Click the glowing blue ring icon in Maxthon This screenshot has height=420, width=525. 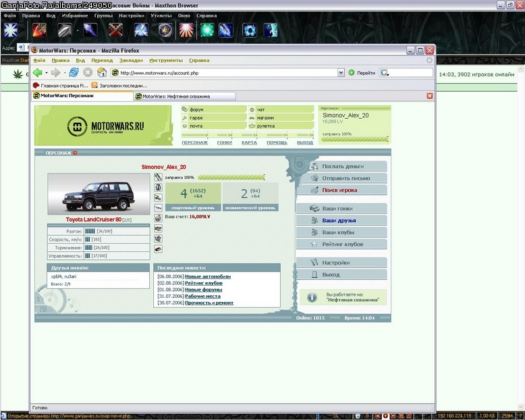pyautogui.click(x=250, y=30)
